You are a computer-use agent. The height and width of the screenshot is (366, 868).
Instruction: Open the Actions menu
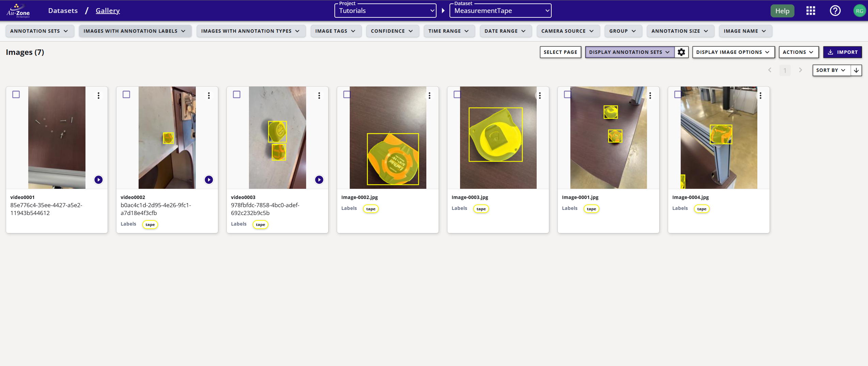pos(798,52)
